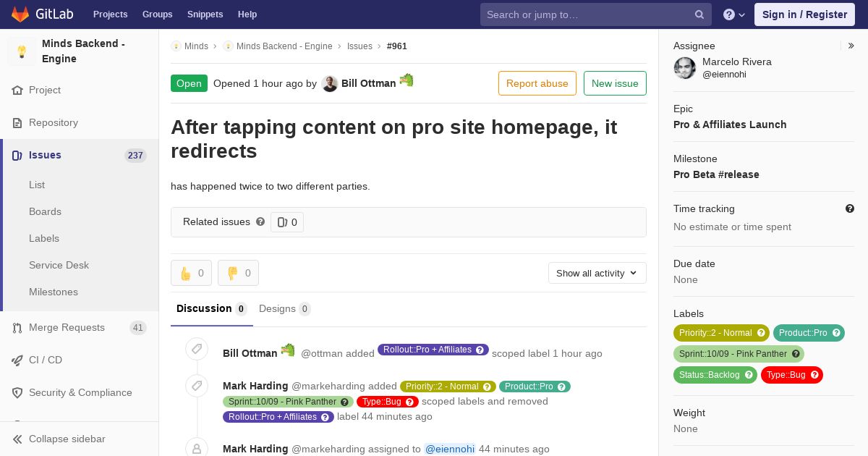Click Marcelo Rivera's assignee avatar
Image resolution: width=868 pixels, height=456 pixels.
(685, 68)
